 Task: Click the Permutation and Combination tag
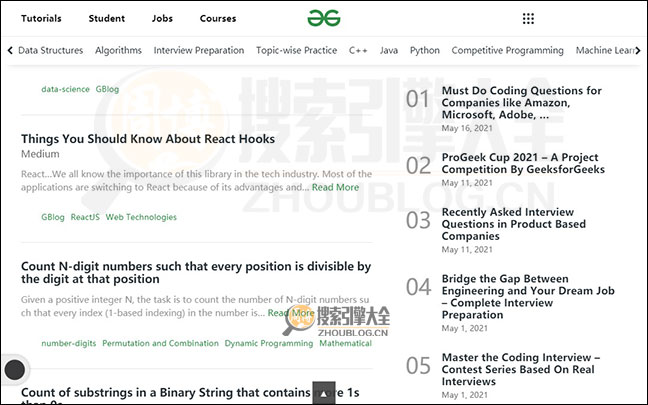160,343
